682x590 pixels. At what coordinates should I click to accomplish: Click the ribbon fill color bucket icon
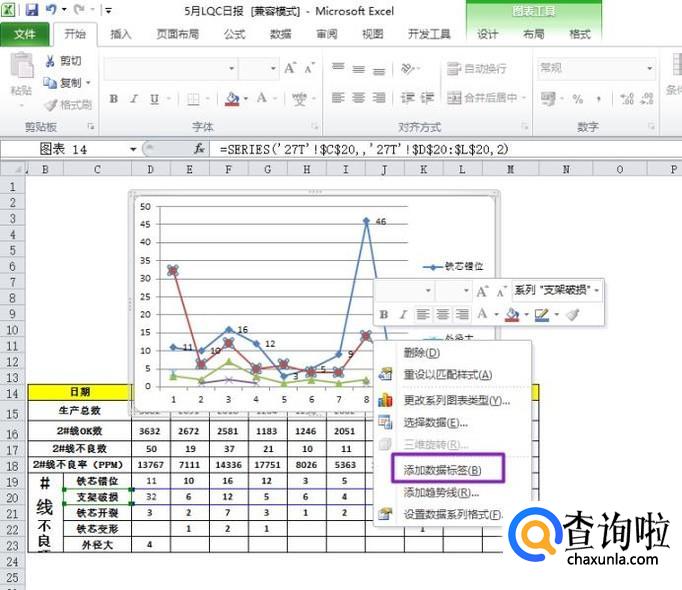(x=232, y=99)
